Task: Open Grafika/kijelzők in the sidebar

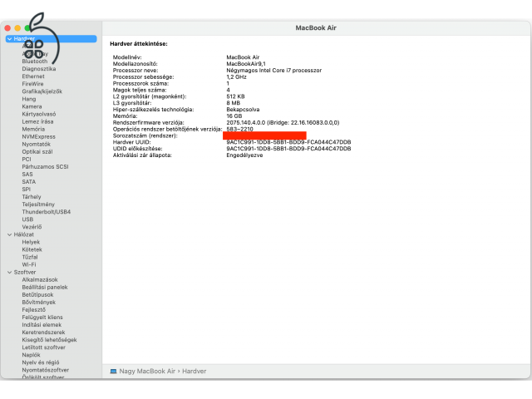Action: [42, 91]
